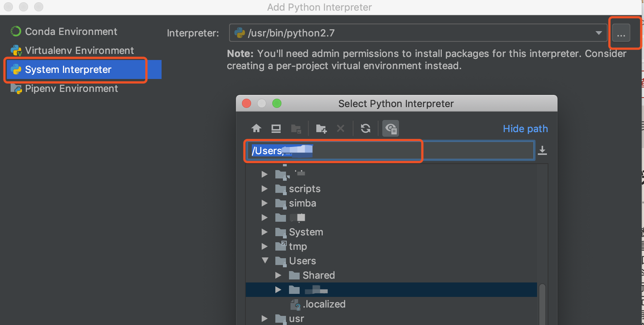The width and height of the screenshot is (644, 325).
Task: Click the tmp symlink folder icon
Action: [281, 246]
